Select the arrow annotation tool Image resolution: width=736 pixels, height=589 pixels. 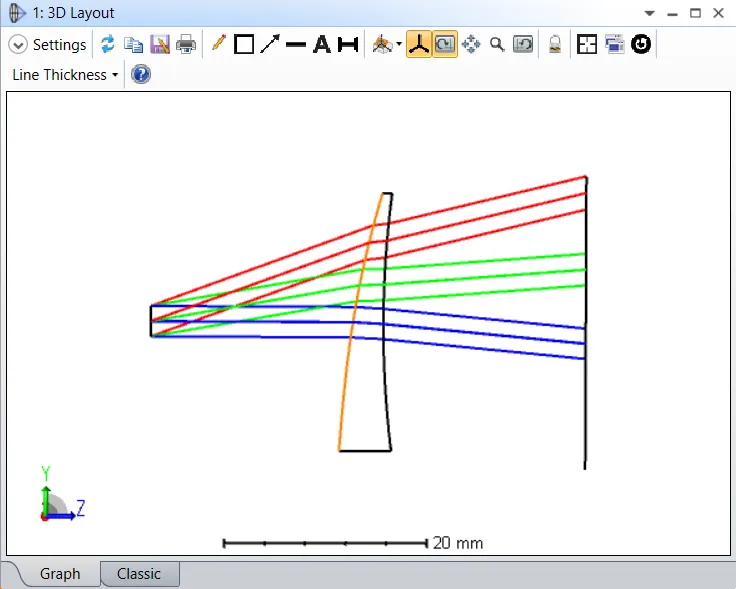point(270,44)
